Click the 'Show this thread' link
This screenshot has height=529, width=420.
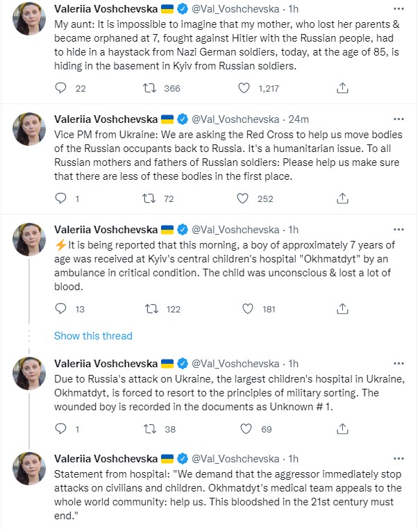coord(93,336)
